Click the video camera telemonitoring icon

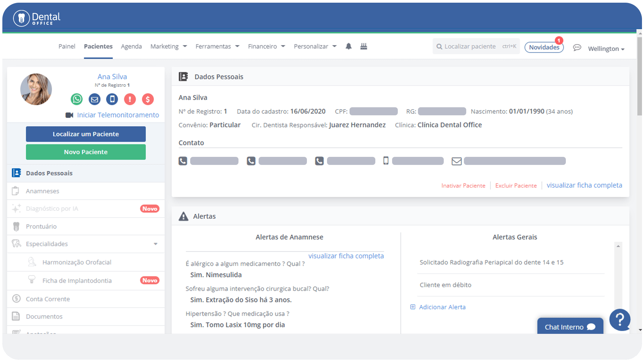(69, 115)
